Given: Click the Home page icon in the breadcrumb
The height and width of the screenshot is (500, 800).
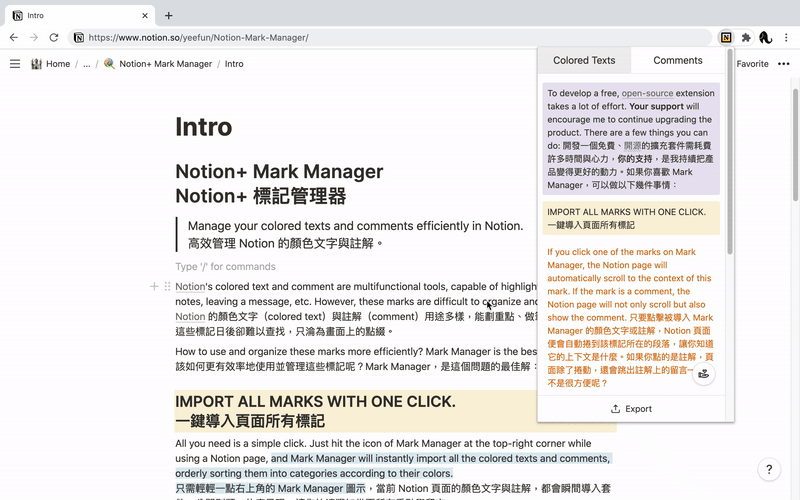Looking at the screenshot, I should click(36, 64).
